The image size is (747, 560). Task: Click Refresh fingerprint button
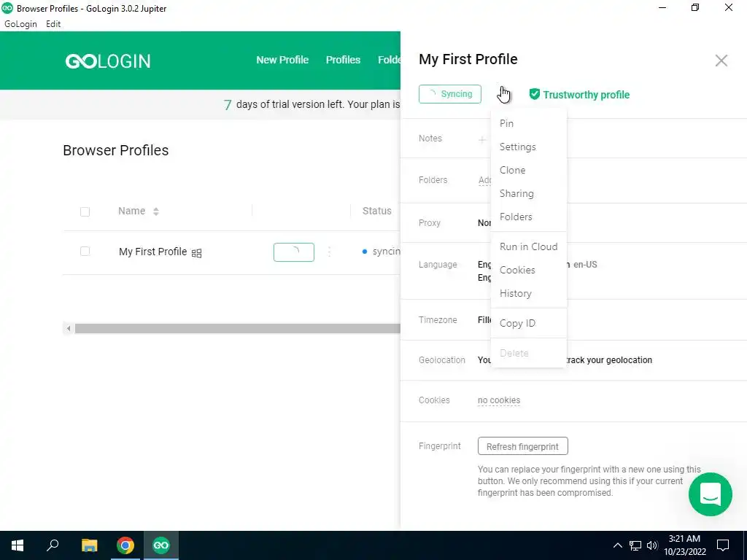[x=522, y=446]
